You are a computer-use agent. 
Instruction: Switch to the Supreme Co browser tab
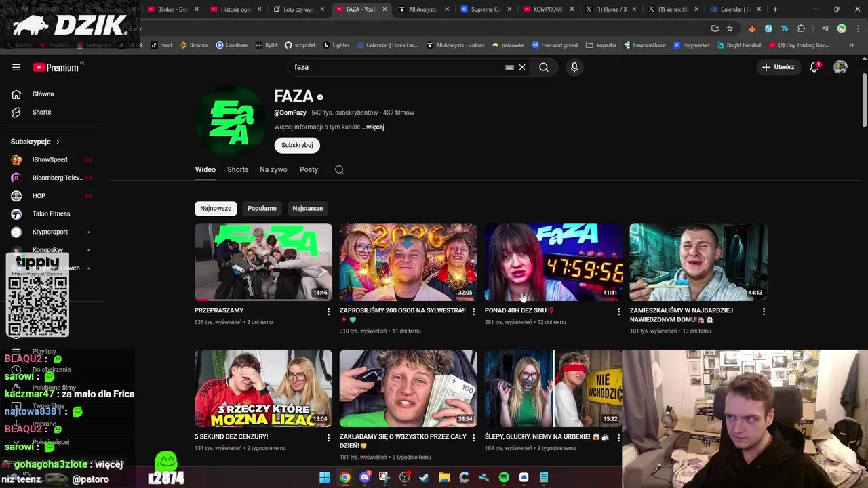pos(487,9)
